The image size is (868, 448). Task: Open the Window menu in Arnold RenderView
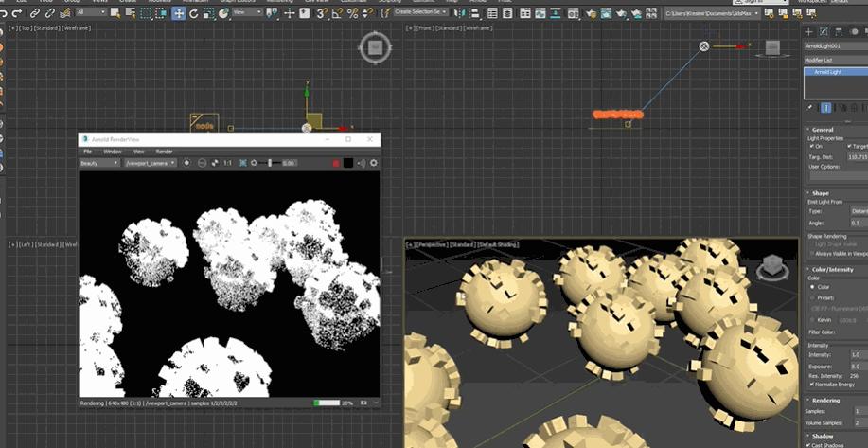coord(112,152)
